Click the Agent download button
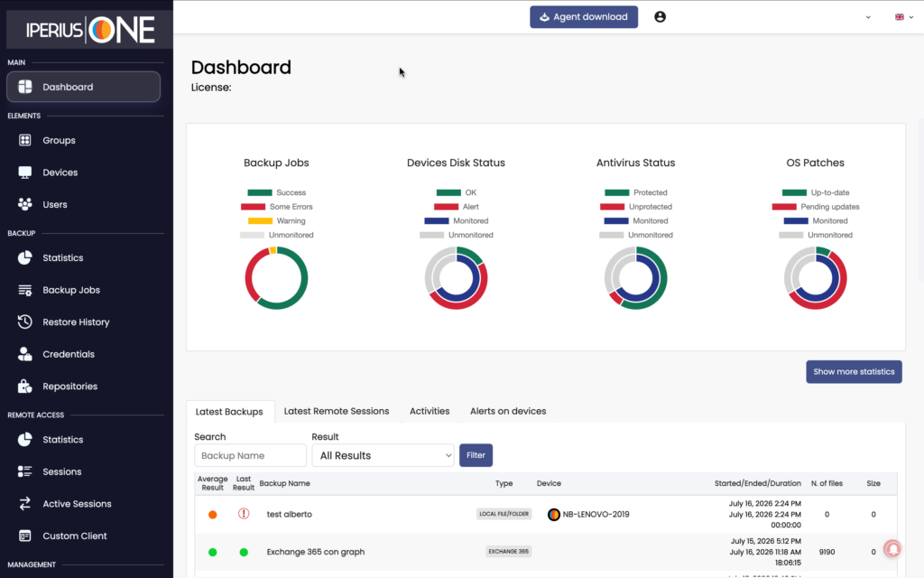 584,17
